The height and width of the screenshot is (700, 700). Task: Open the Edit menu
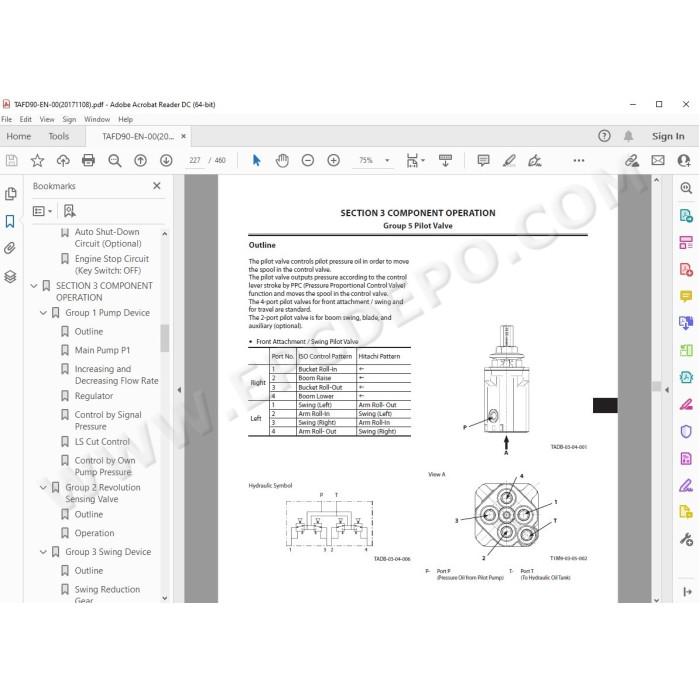[25, 119]
